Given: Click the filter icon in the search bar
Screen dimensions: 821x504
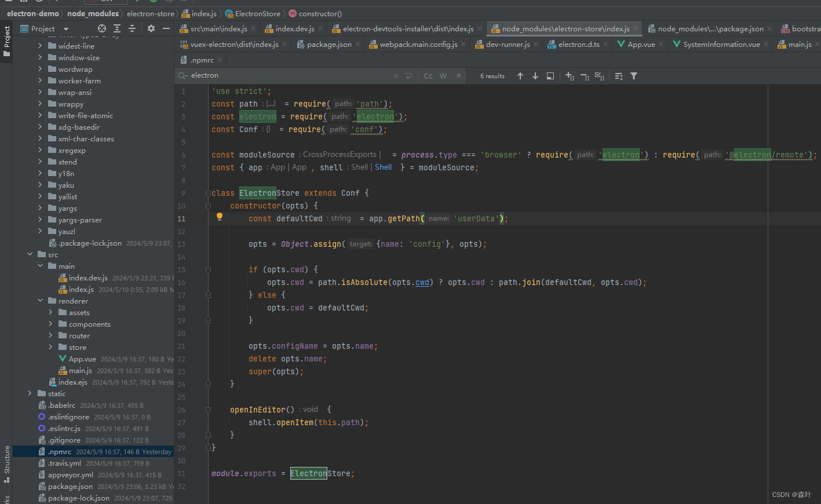Looking at the screenshot, I should pos(633,75).
